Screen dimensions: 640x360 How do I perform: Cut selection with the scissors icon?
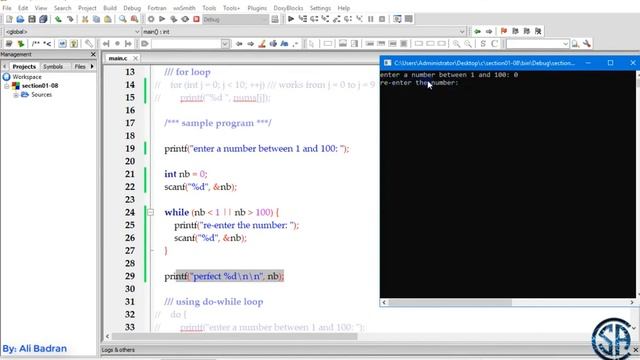[x=85, y=19]
